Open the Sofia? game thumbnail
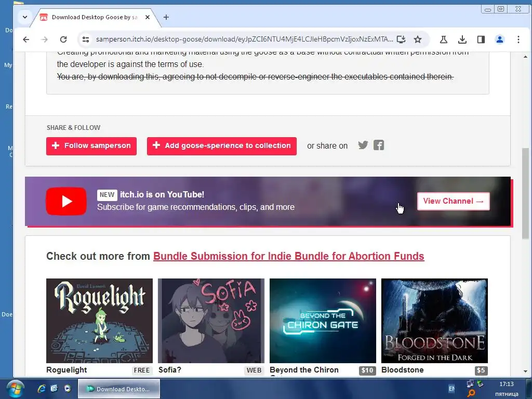This screenshot has height=399, width=532. 211,321
